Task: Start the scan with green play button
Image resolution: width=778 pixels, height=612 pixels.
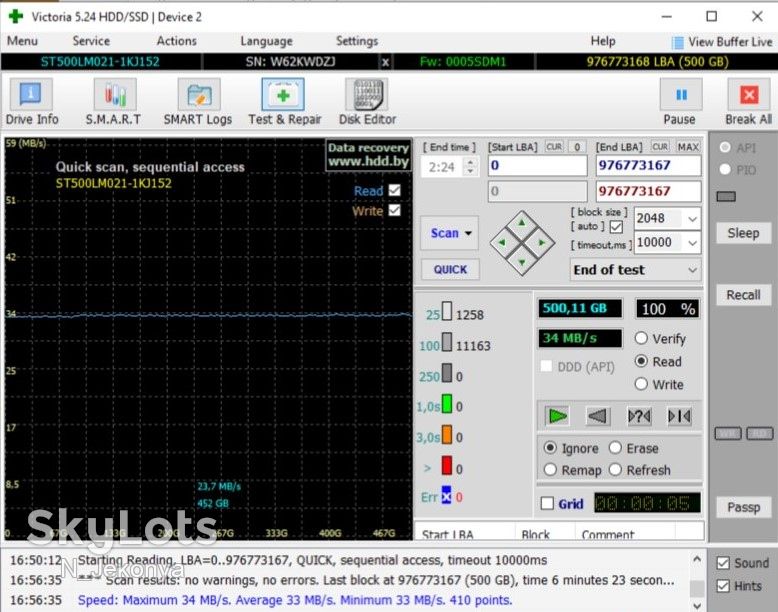Action: point(557,416)
